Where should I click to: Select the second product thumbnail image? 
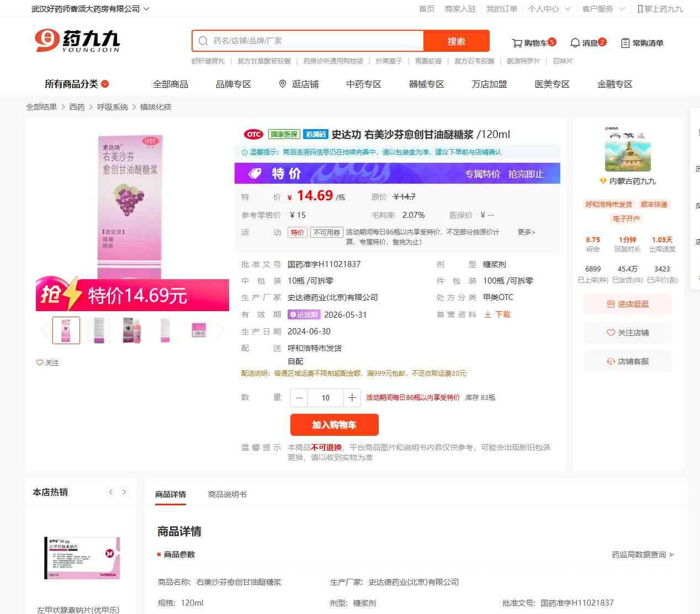pos(99,330)
